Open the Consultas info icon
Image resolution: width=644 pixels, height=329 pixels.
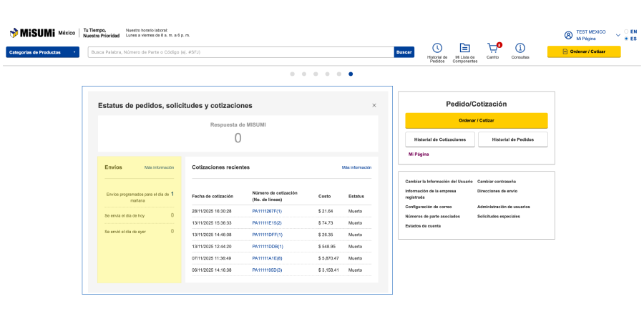pyautogui.click(x=520, y=48)
